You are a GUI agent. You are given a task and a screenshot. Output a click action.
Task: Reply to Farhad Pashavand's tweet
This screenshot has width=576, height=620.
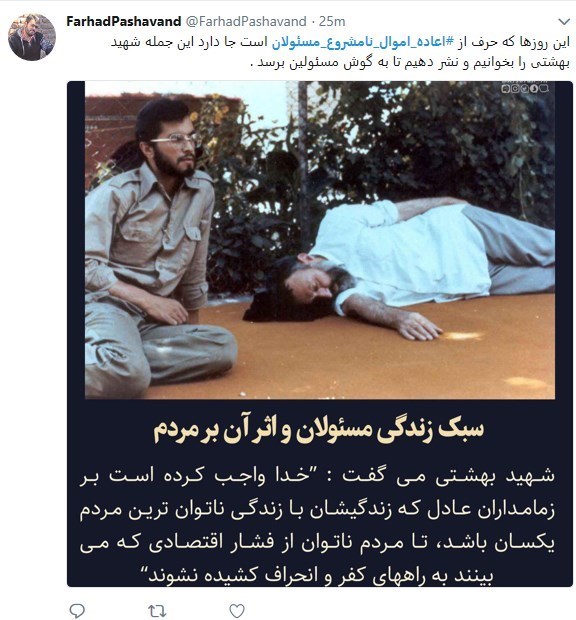(x=77, y=611)
